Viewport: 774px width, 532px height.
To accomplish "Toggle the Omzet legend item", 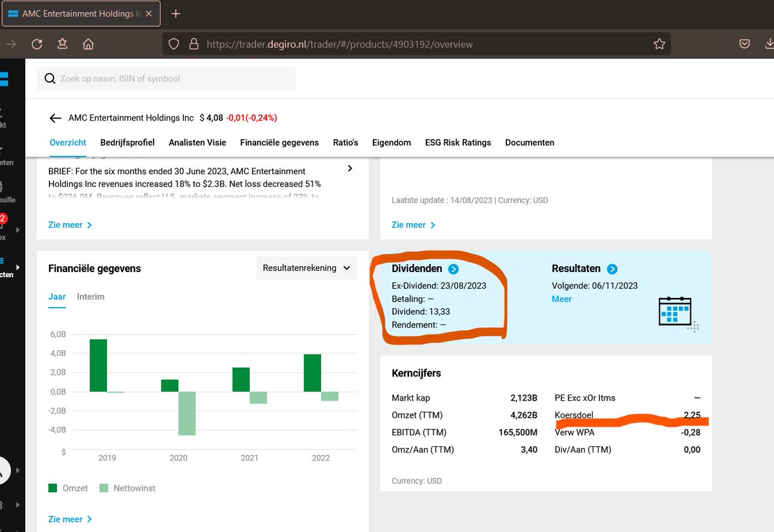I will click(68, 488).
